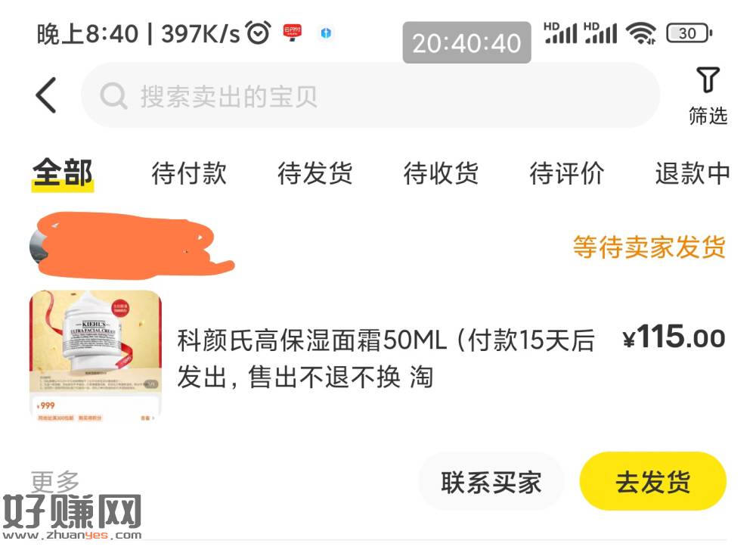The width and height of the screenshot is (756, 553).
Task: Open the Kiehl's face cream product thumbnail
Action: click(x=95, y=356)
